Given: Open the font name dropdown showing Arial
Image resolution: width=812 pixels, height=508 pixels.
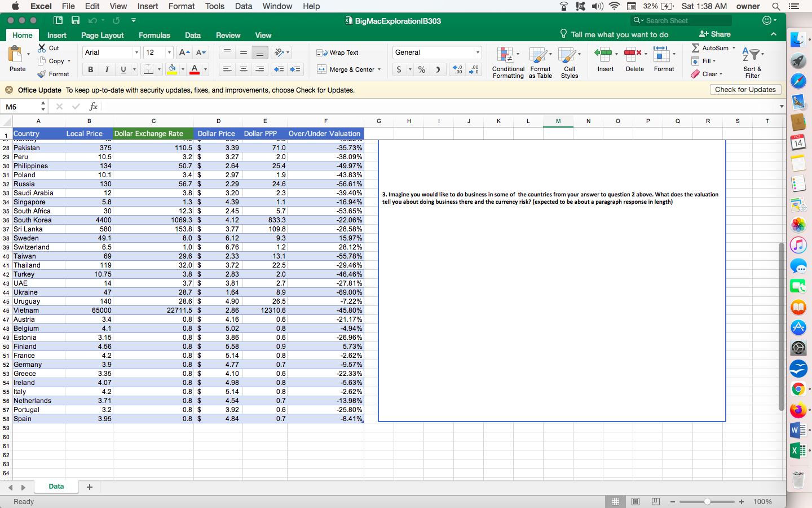Looking at the screenshot, I should pos(136,52).
